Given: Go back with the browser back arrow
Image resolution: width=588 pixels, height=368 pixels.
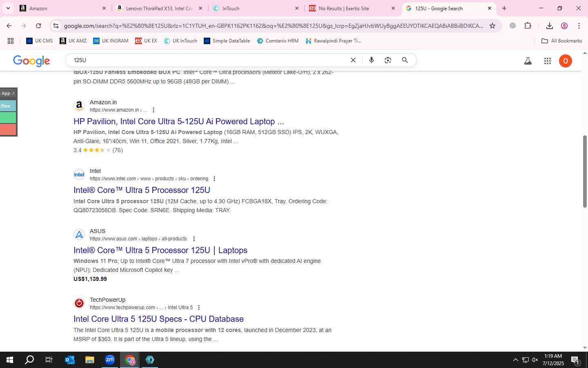Looking at the screenshot, I should 9,26.
